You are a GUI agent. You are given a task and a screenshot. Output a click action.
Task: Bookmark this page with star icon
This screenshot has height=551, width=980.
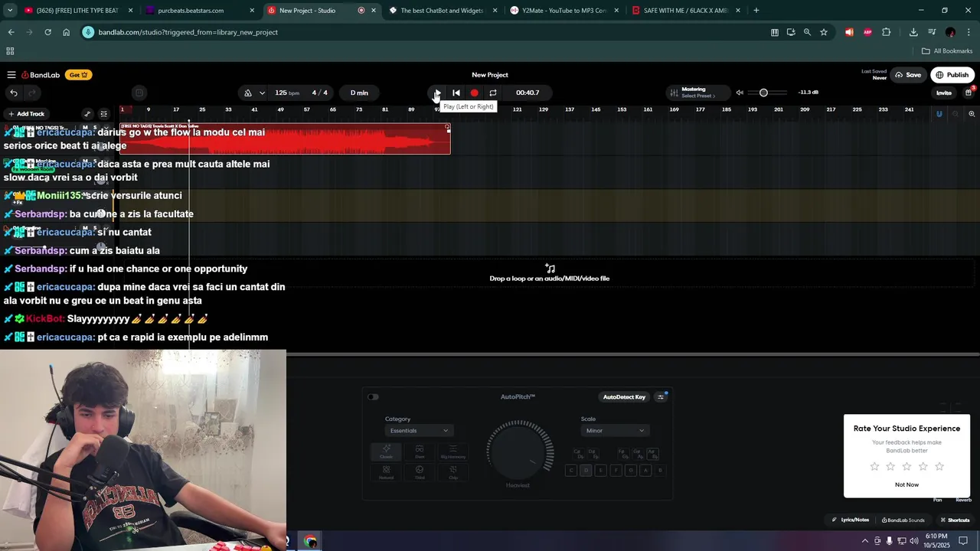click(824, 32)
